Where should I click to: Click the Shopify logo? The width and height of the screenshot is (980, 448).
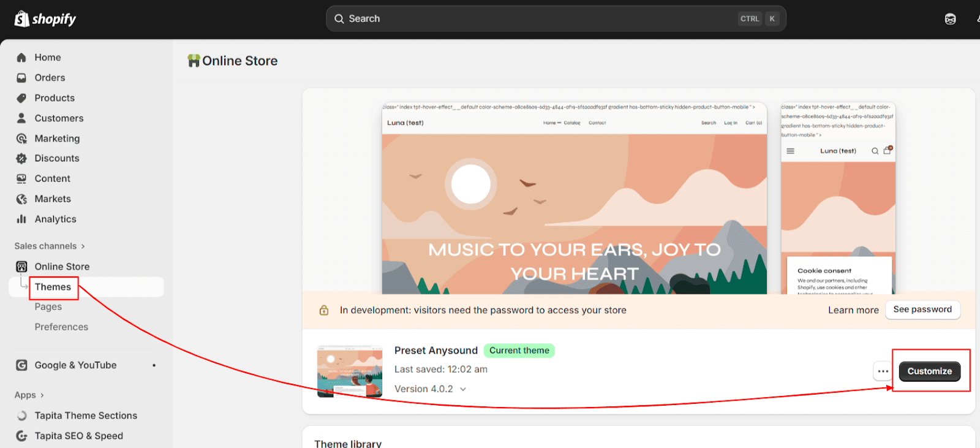[x=45, y=19]
